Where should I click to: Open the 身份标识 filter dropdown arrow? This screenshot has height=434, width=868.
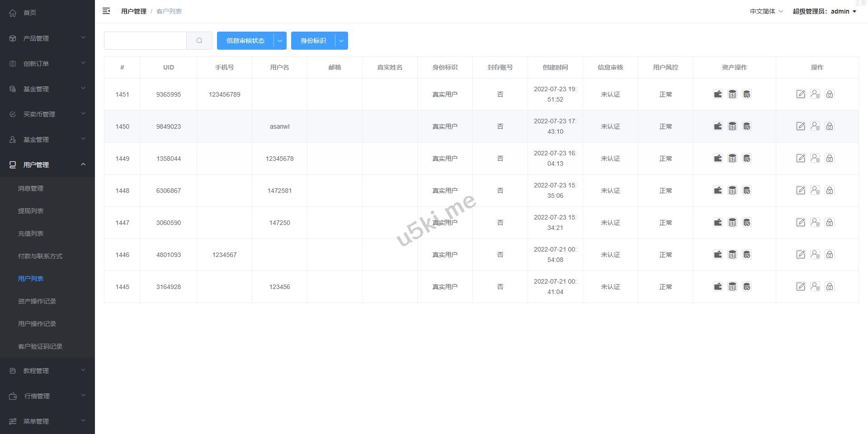pyautogui.click(x=341, y=41)
